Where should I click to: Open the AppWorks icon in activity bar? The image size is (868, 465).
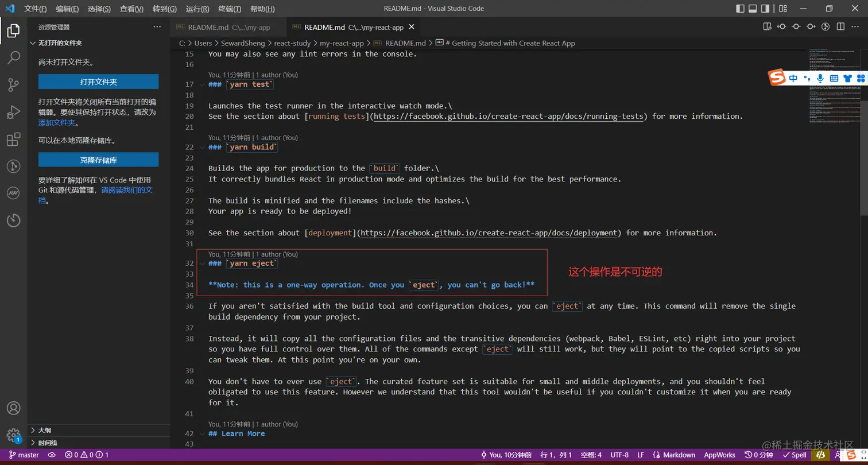click(13, 193)
